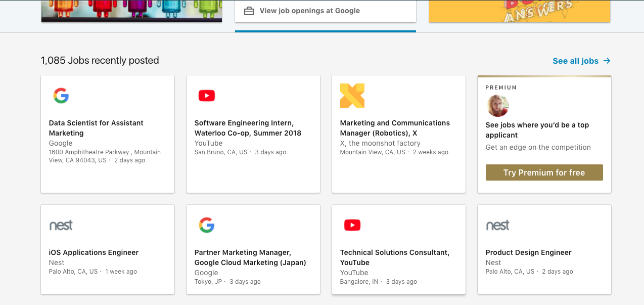644x305 pixels.
Task: Click the profile photo in the Premium card
Action: (x=497, y=106)
